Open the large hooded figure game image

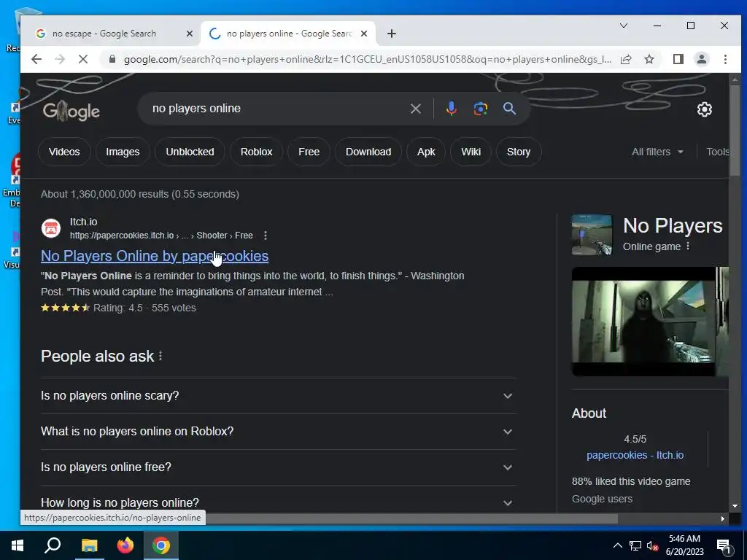(x=643, y=322)
